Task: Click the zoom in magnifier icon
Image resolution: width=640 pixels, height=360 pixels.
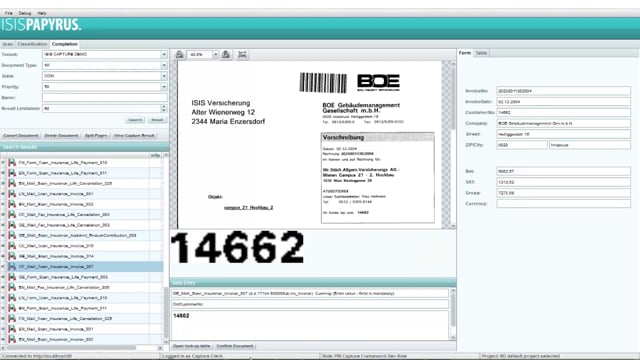Action: pos(226,54)
